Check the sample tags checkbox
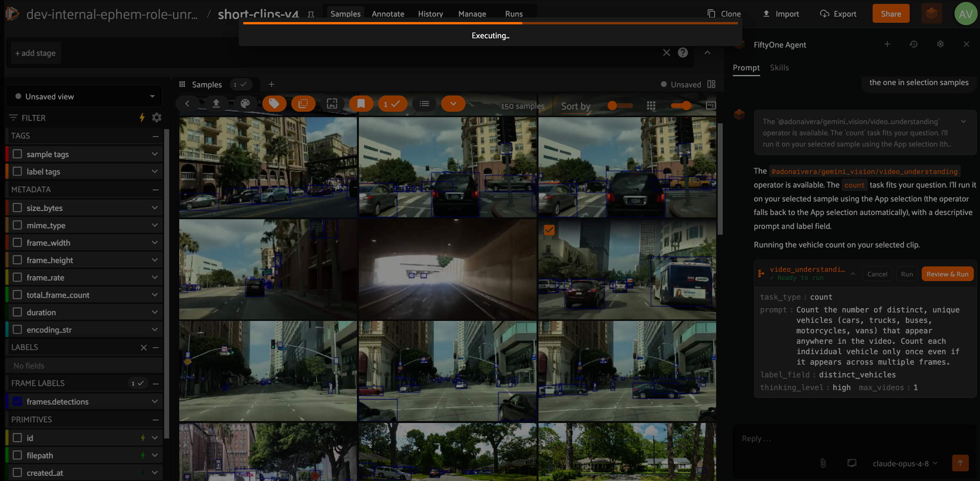The image size is (980, 481). pyautogui.click(x=17, y=154)
